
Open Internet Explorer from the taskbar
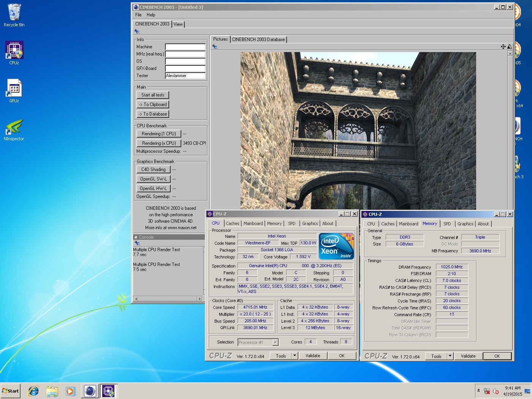(33, 391)
